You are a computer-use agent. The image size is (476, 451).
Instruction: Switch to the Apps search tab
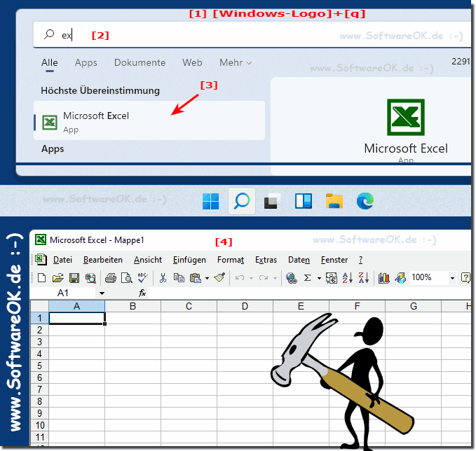(x=86, y=63)
